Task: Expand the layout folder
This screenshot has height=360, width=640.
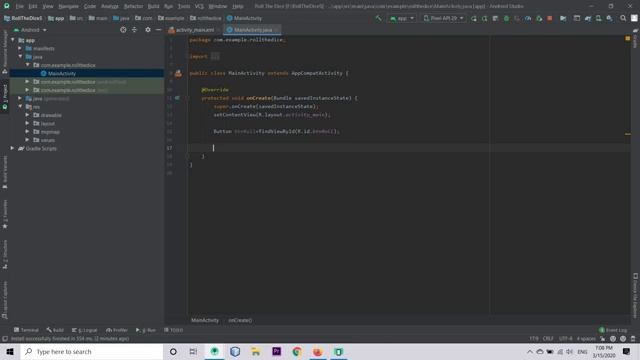Action: (27, 123)
